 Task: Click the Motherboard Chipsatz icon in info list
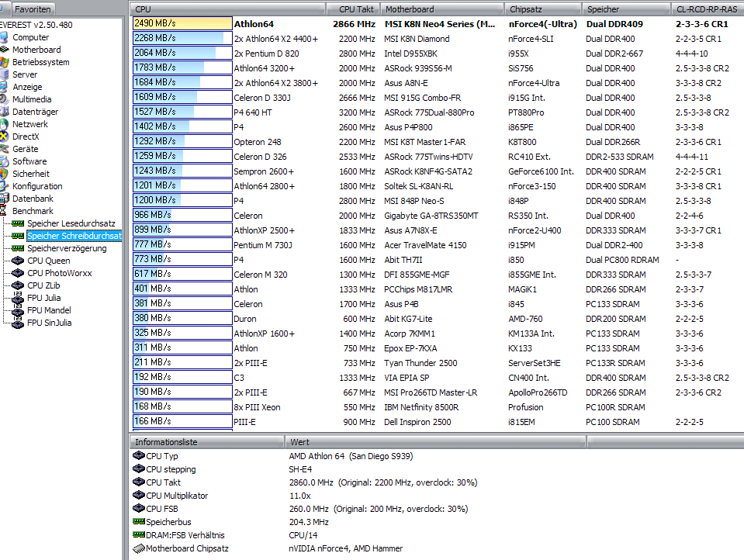tap(139, 548)
